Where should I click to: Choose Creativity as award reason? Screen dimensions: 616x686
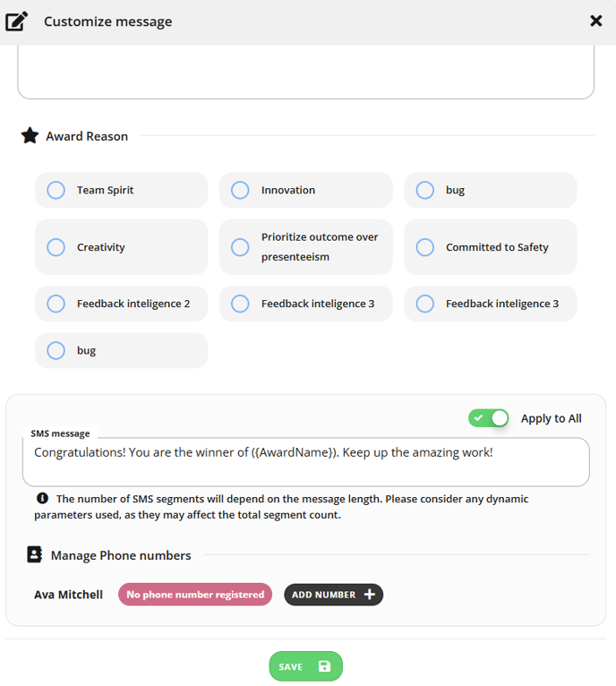pos(121,247)
